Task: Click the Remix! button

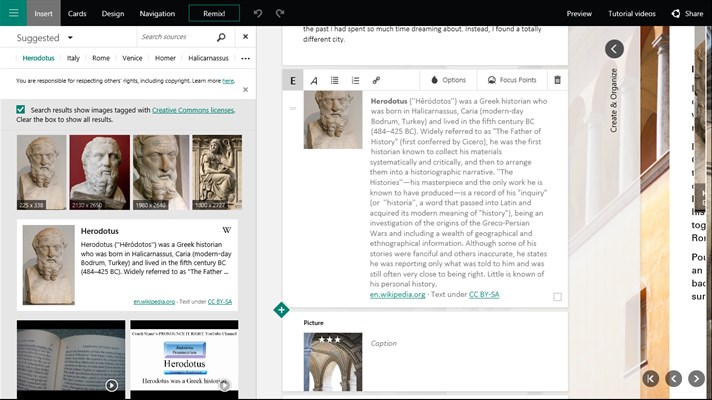Action: [x=214, y=13]
